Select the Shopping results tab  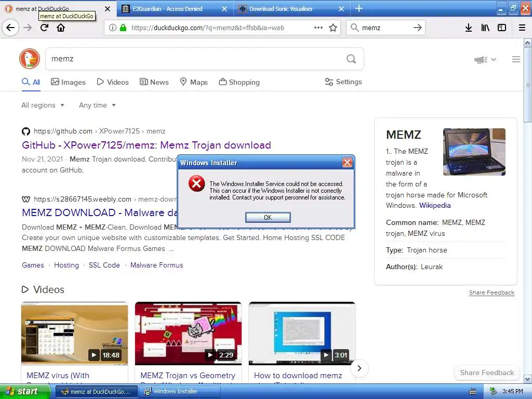(x=239, y=82)
